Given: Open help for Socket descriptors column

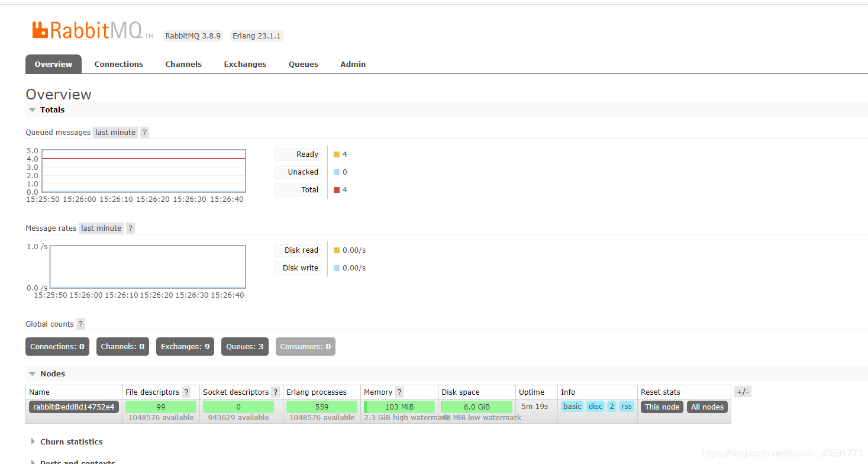Looking at the screenshot, I should coord(275,392).
